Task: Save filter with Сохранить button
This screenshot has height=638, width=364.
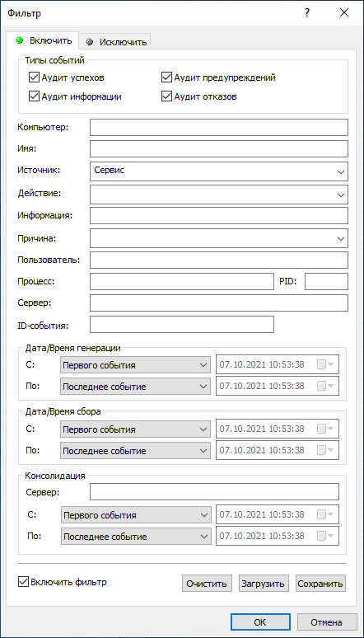Action: pyautogui.click(x=320, y=583)
